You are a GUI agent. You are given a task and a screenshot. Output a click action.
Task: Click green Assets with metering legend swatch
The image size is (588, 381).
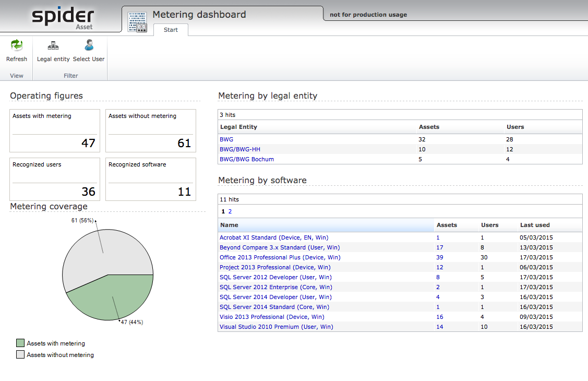(x=20, y=343)
